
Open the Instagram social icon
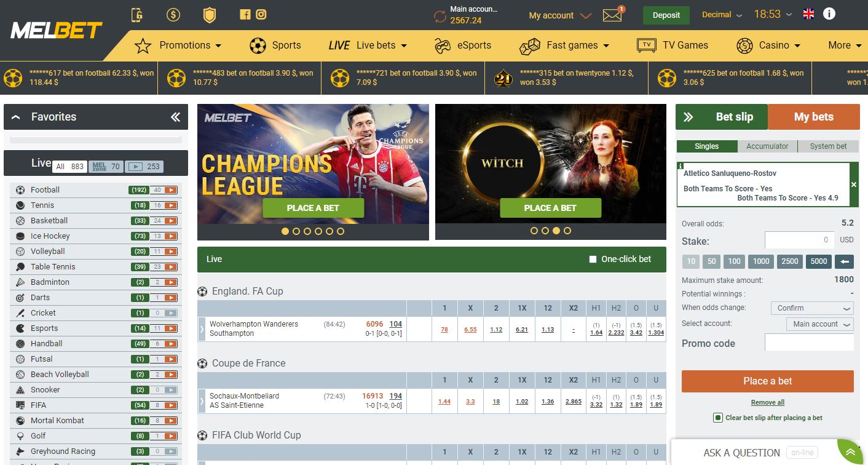pyautogui.click(x=261, y=15)
